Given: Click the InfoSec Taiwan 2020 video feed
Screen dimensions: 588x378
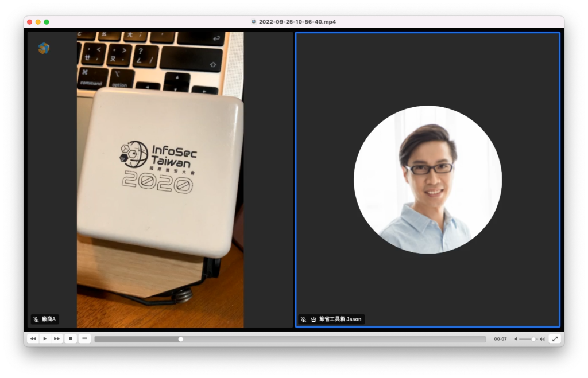Looking at the screenshot, I should point(160,180).
